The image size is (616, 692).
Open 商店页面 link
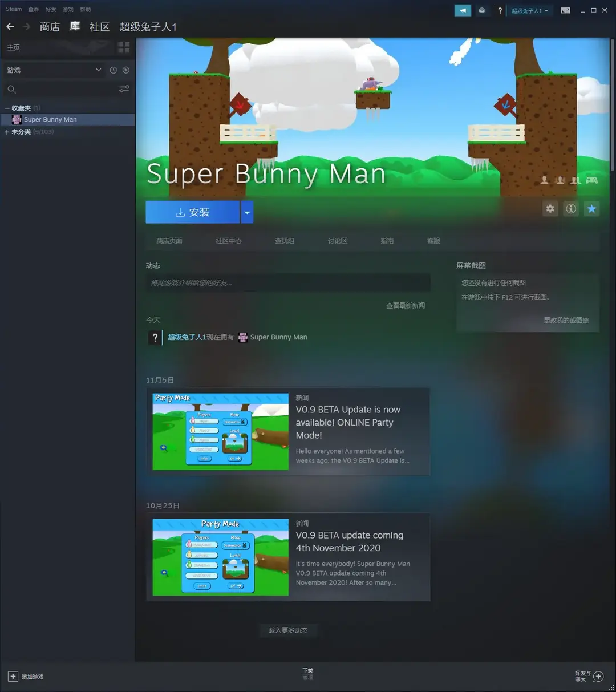click(169, 241)
